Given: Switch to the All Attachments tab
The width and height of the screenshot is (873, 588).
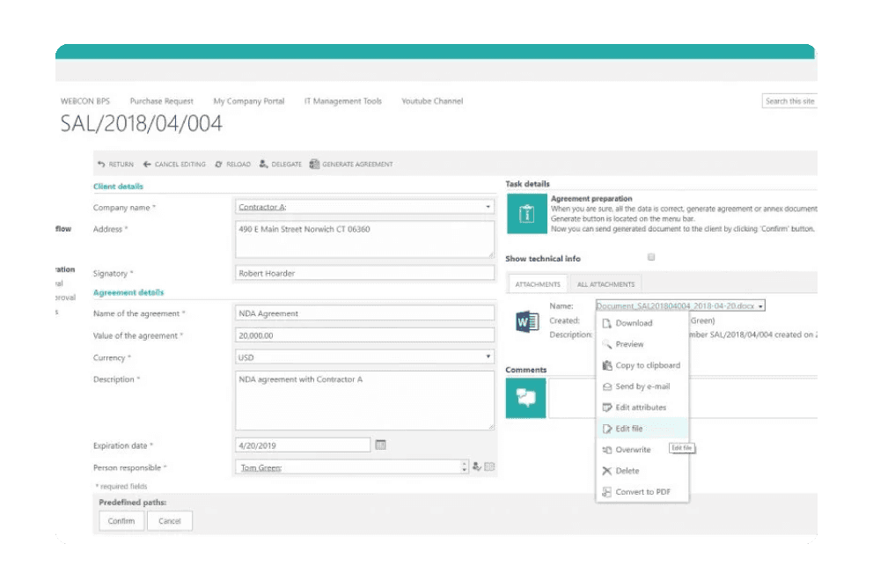Looking at the screenshot, I should pyautogui.click(x=605, y=284).
